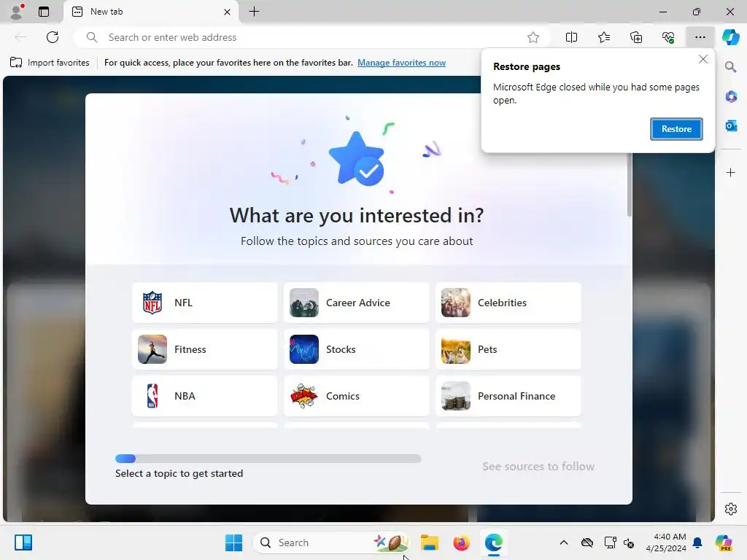The image size is (747, 560).
Task: Click the topic progress bar
Action: pyautogui.click(x=268, y=459)
